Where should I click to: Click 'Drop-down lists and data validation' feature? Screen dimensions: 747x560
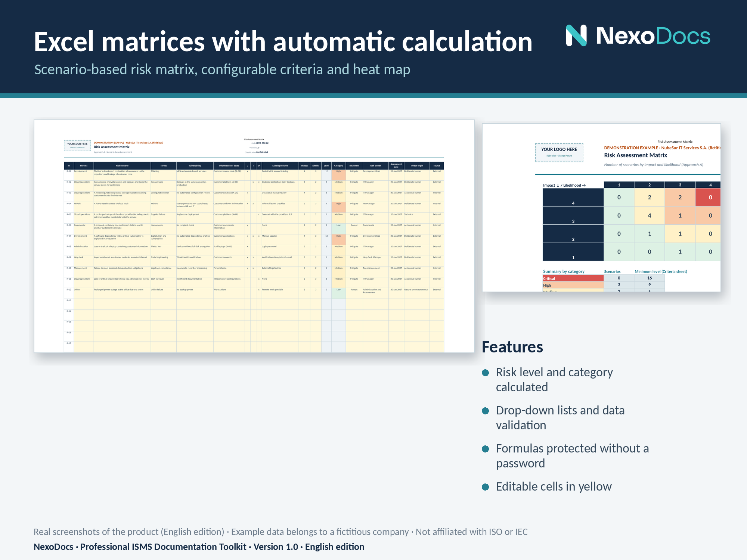pyautogui.click(x=560, y=418)
